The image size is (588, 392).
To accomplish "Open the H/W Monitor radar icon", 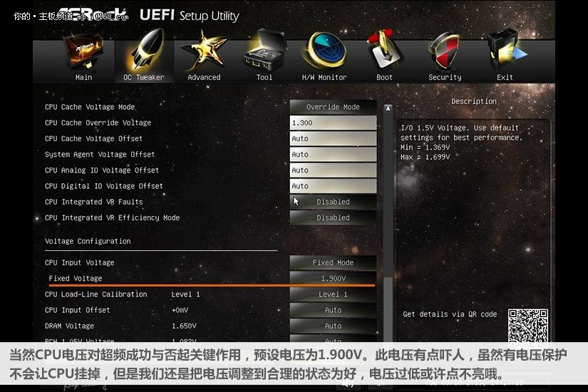I will coord(324,51).
